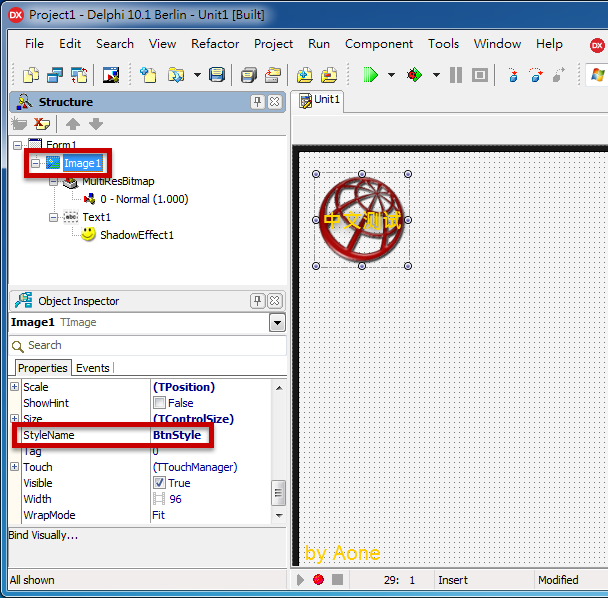The height and width of the screenshot is (598, 608).
Task: Collapse the Text1 tree node
Action: tap(54, 217)
